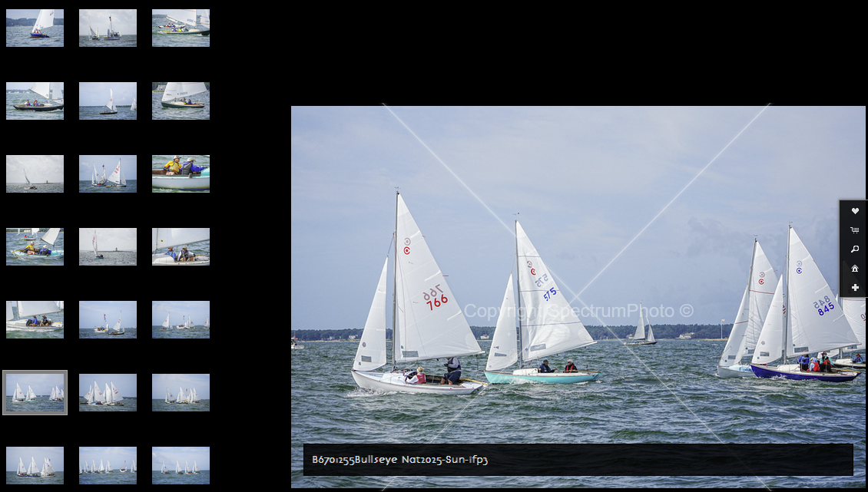Open thumbnail of green-hulled sailboat in second row
This screenshot has width=868, height=492.
(181, 101)
